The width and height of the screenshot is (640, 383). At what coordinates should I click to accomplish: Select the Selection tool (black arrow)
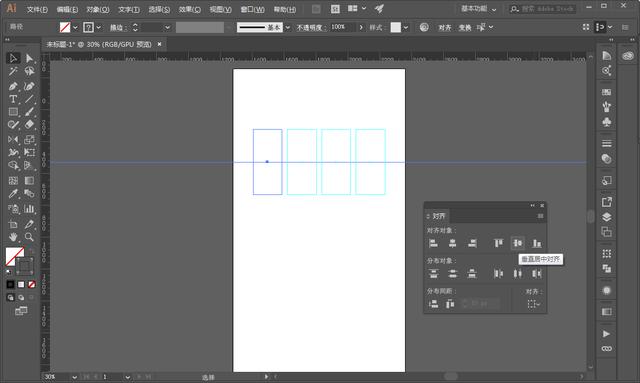pyautogui.click(x=13, y=58)
